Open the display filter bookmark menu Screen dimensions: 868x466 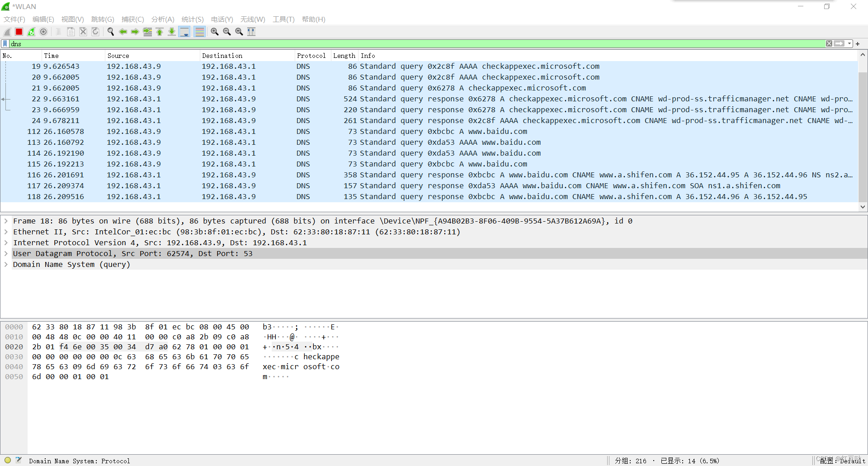[x=5, y=44]
